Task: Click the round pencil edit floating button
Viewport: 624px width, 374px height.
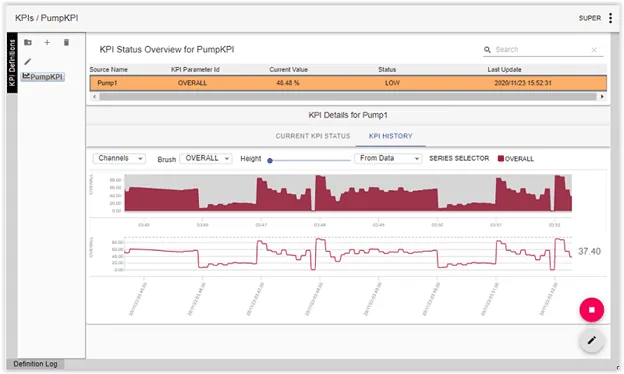Action: [x=591, y=340]
